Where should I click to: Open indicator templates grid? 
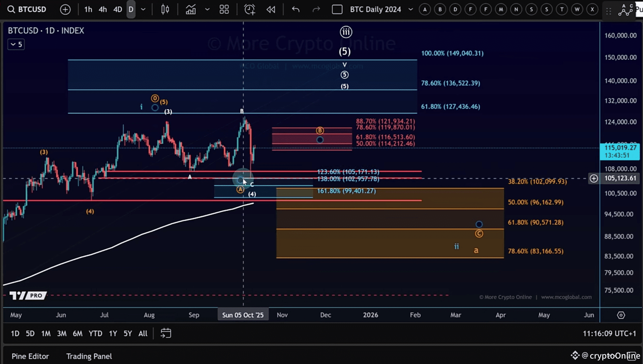click(x=224, y=9)
